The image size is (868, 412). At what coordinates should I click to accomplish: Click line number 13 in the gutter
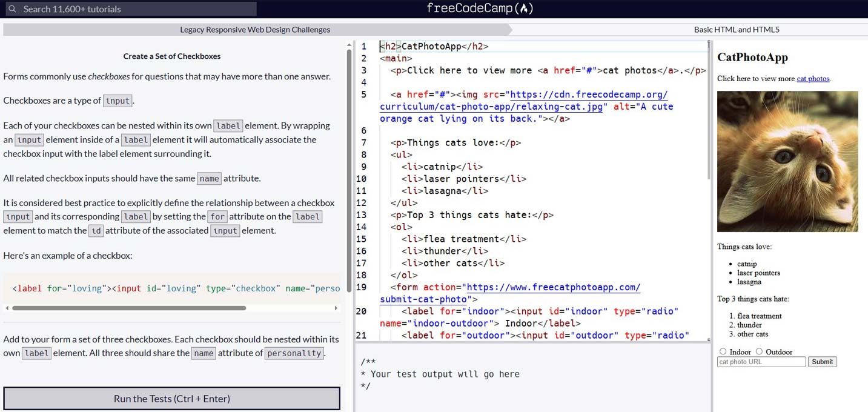coord(361,215)
